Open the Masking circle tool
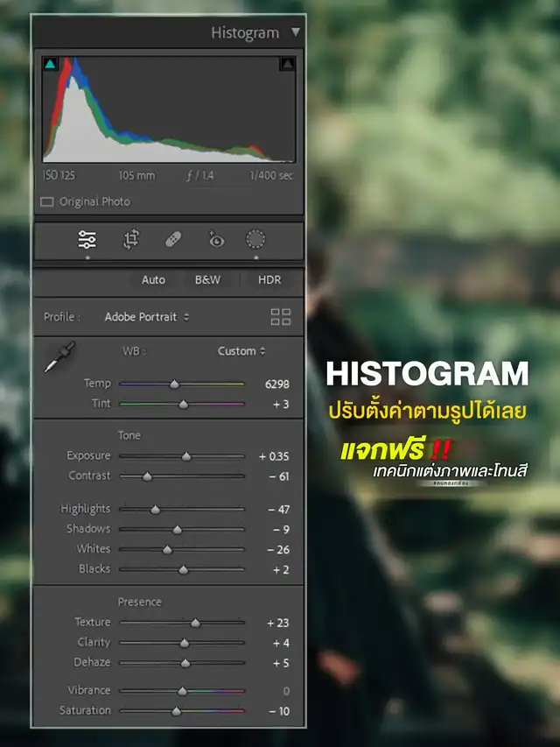This screenshot has height=747, width=560. click(255, 239)
